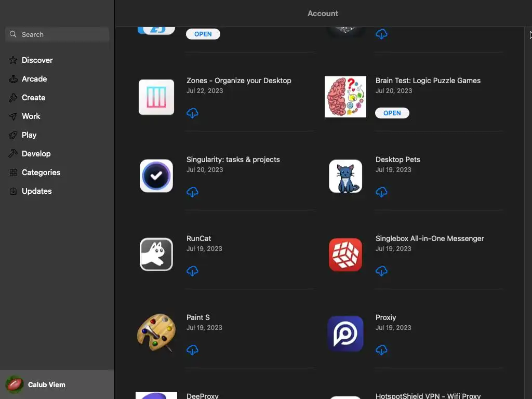Viewport: 532px width, 399px height.
Task: Download Paint S from cloud
Action: pyautogui.click(x=192, y=350)
